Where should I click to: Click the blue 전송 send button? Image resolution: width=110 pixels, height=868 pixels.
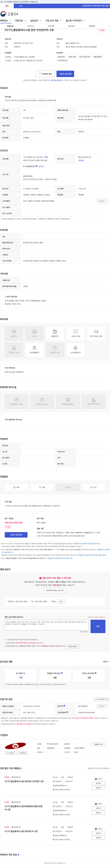tap(98, 626)
